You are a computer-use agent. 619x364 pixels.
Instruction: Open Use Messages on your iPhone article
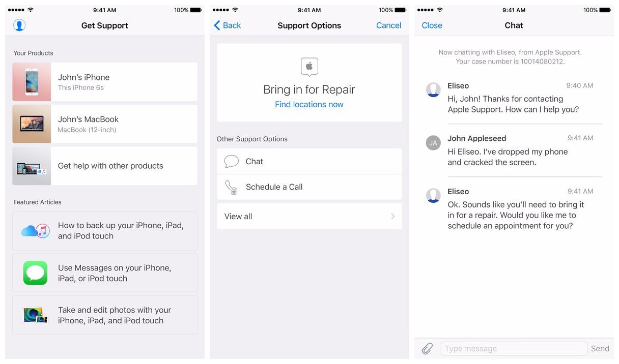(105, 273)
